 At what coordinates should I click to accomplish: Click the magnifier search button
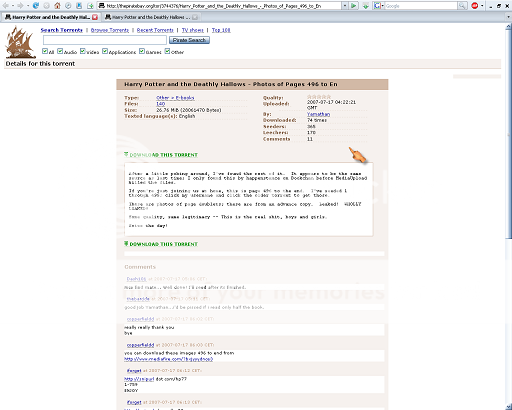462,6
